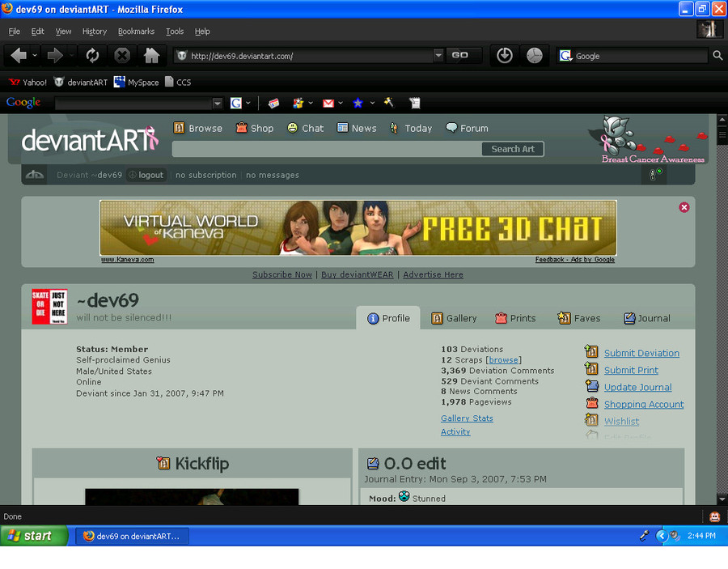The image size is (728, 569).
Task: Click the Firefox task in the taskbar
Action: (x=132, y=536)
